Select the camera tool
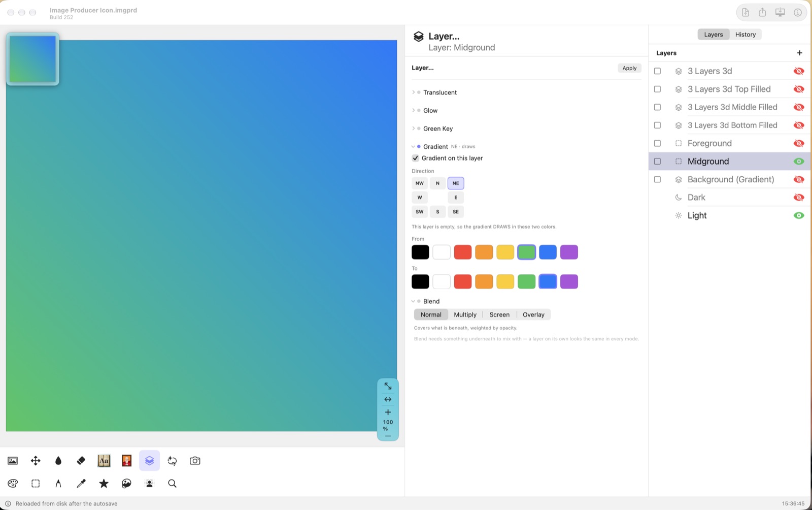The width and height of the screenshot is (812, 510). tap(195, 461)
